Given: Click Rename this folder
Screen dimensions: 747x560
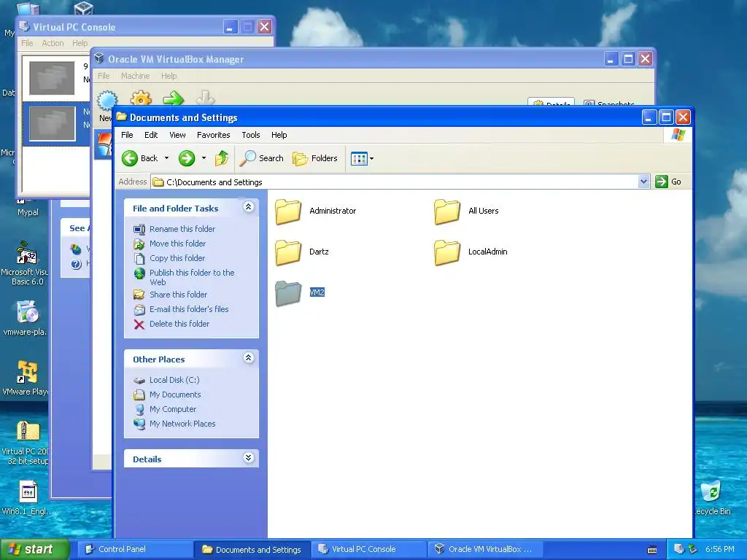Looking at the screenshot, I should [x=182, y=229].
